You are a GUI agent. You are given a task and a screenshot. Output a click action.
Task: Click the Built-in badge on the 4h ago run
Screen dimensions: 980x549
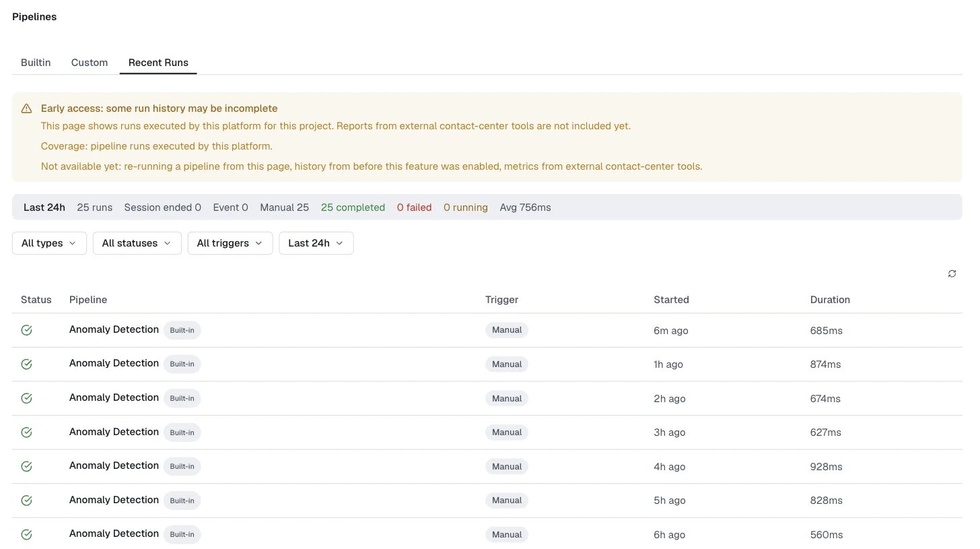(x=182, y=466)
